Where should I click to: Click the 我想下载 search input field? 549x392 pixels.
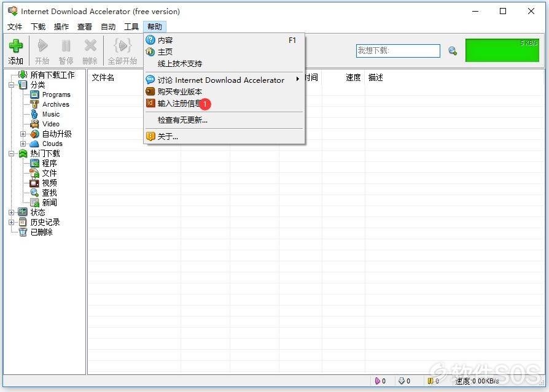tap(398, 51)
